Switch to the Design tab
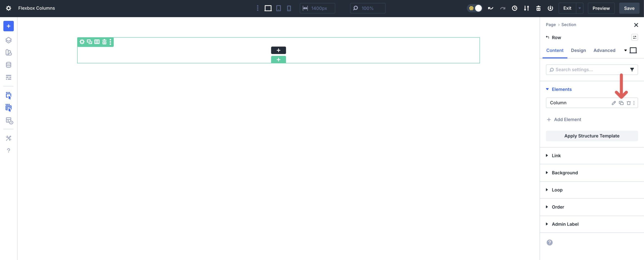The width and height of the screenshot is (644, 260). pyautogui.click(x=578, y=50)
